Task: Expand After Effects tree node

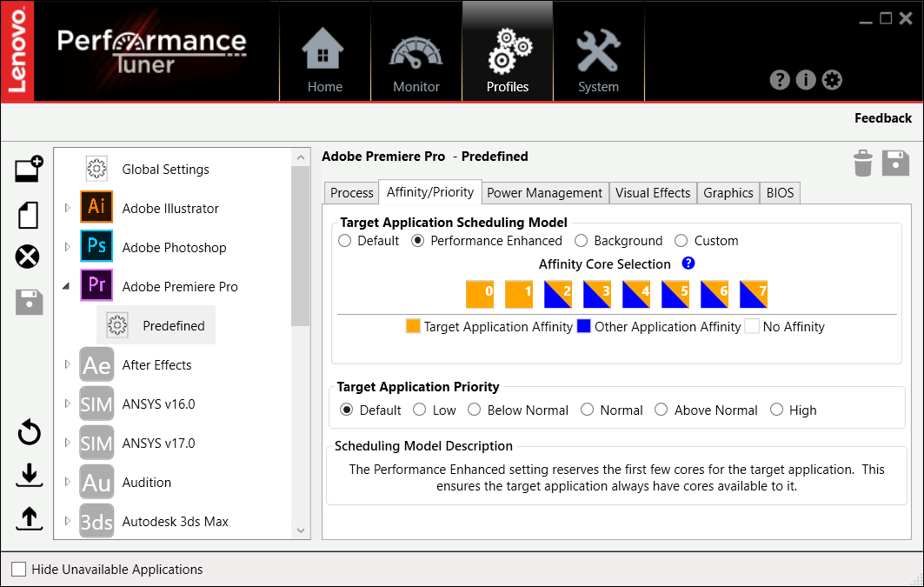Action: pos(67,364)
